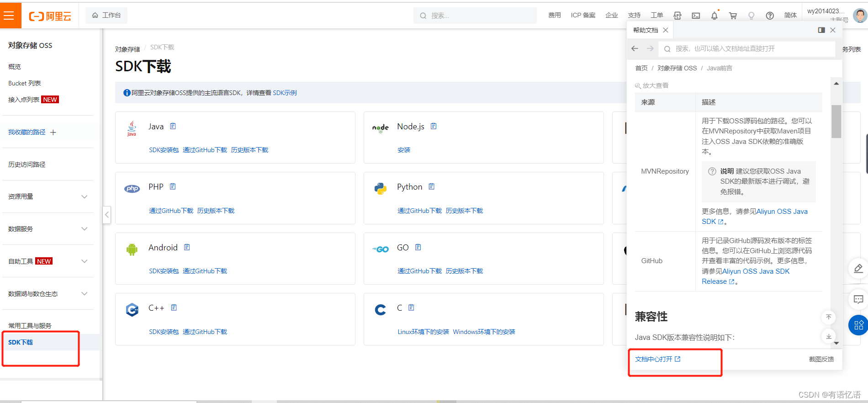Click 对象存储 OSS breadcrumb in help panel
The width and height of the screenshot is (868, 403).
(x=677, y=68)
